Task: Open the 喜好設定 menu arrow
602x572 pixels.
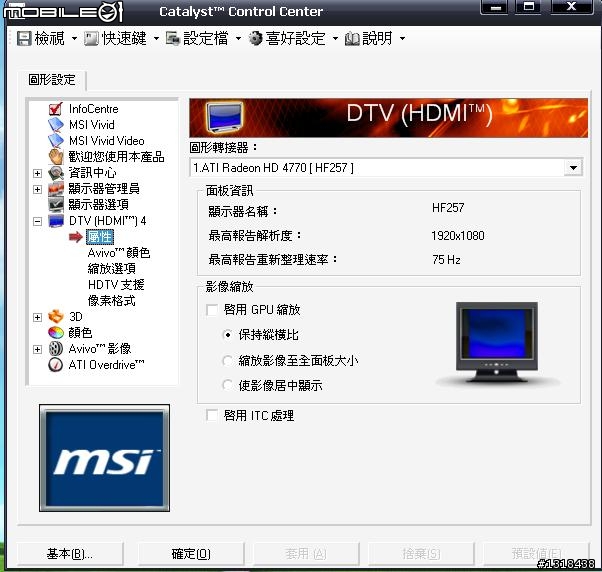Action: [x=335, y=38]
